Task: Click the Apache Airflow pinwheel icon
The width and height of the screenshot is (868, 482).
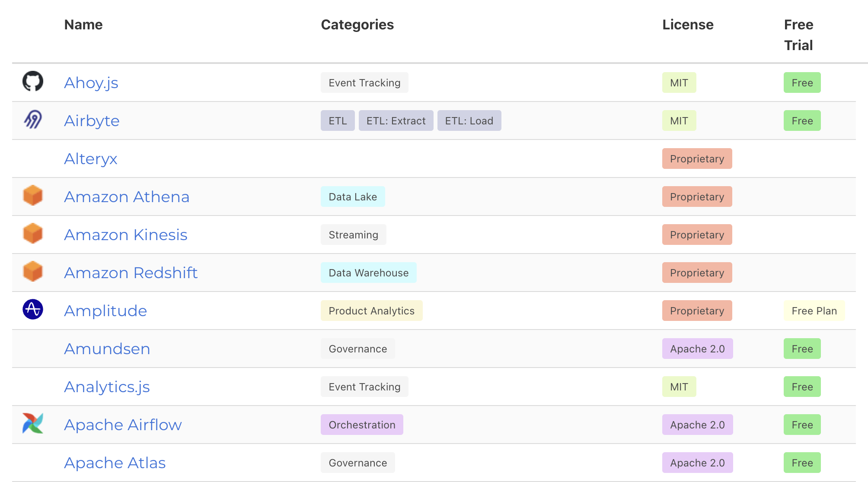Action: point(33,423)
